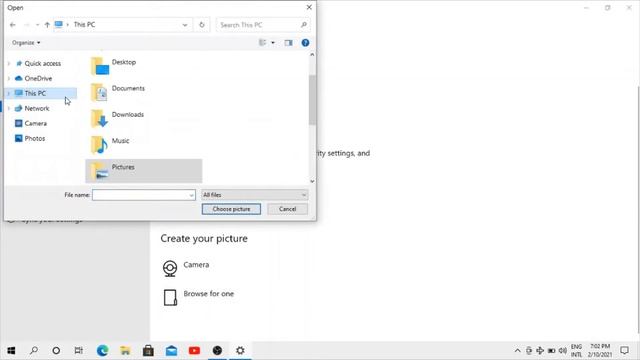Open the network icon in tray
Viewport: 640px width, 360px height.
tap(540, 350)
